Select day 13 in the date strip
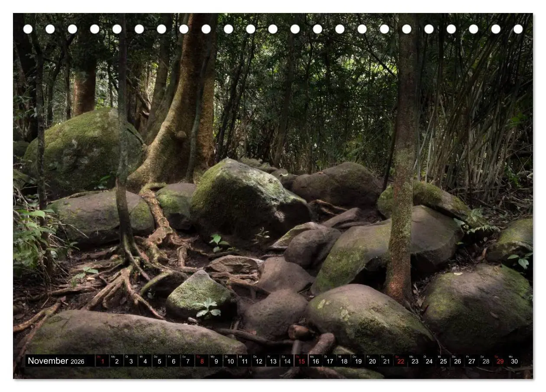Viewport: 546px width, 392px height. point(273,361)
